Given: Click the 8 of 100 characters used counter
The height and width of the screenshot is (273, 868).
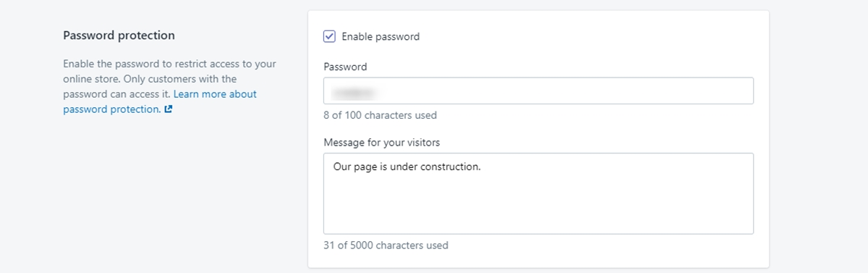Looking at the screenshot, I should 380,115.
